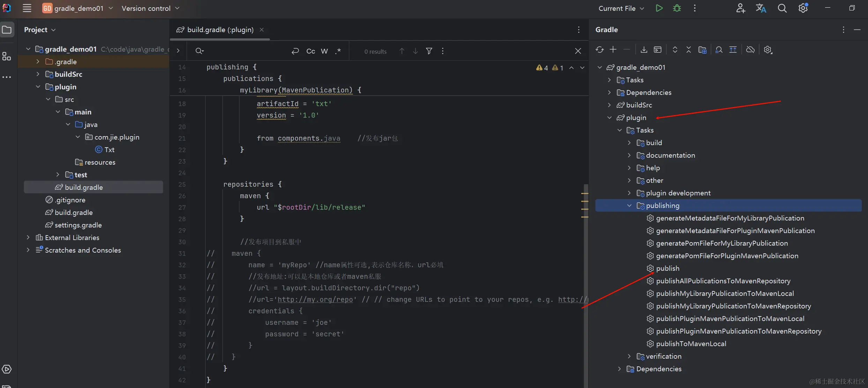
Task: Run the current file
Action: click(659, 8)
